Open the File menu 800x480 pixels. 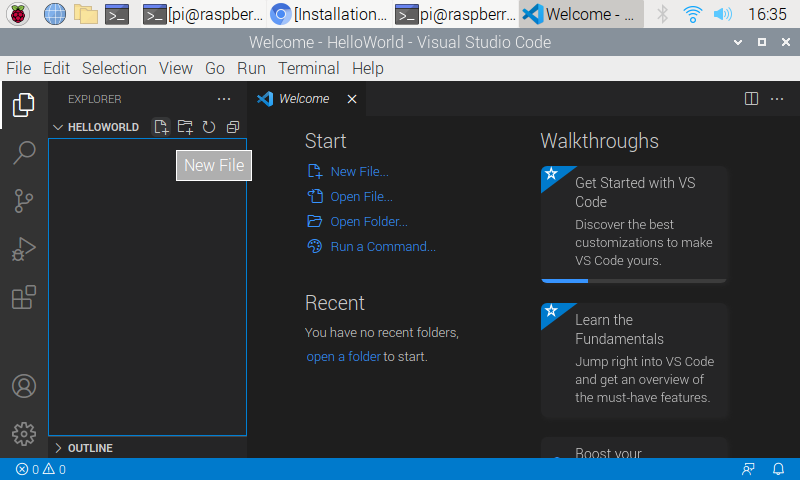click(18, 68)
